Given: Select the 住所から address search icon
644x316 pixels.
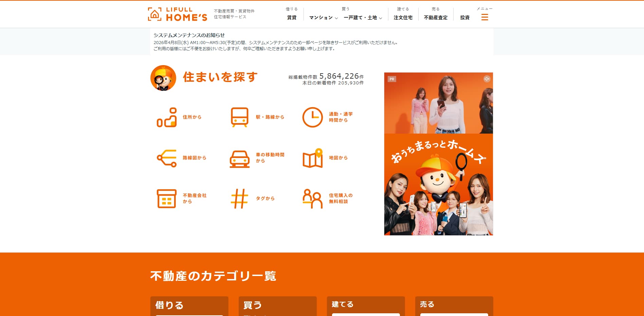Looking at the screenshot, I should (167, 117).
